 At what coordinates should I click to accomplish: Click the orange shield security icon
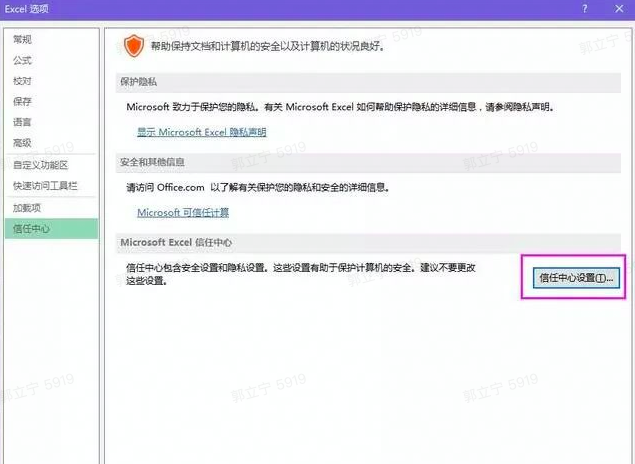[x=133, y=46]
